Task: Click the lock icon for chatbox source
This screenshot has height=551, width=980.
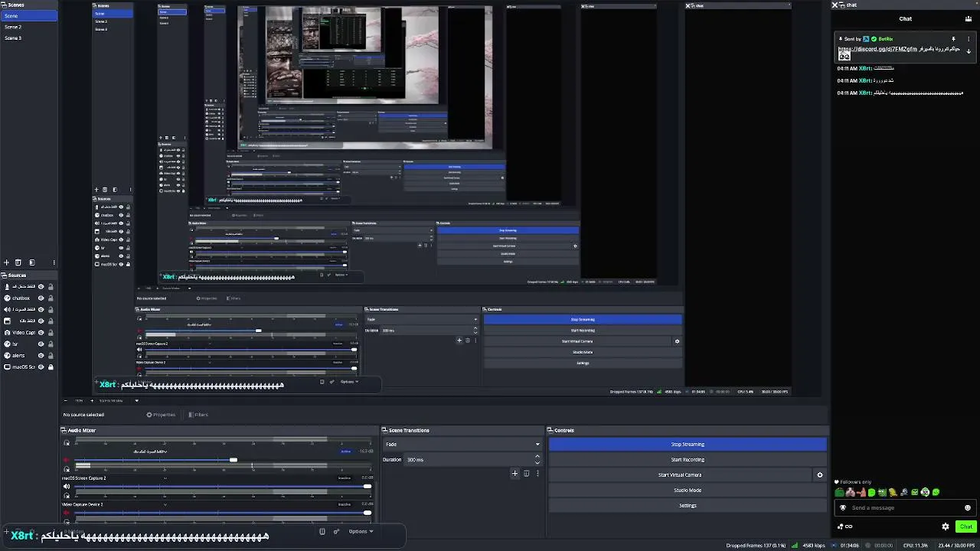Action: coord(51,298)
